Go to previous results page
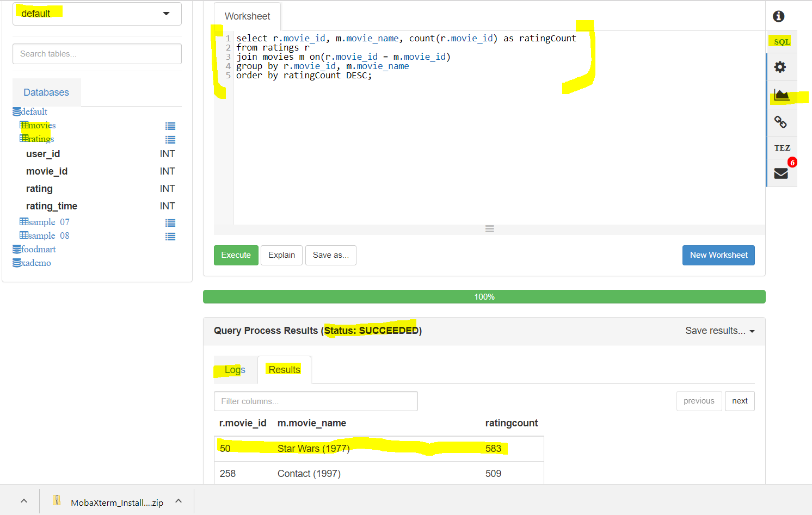Viewport: 812px width, 515px height. [699, 401]
